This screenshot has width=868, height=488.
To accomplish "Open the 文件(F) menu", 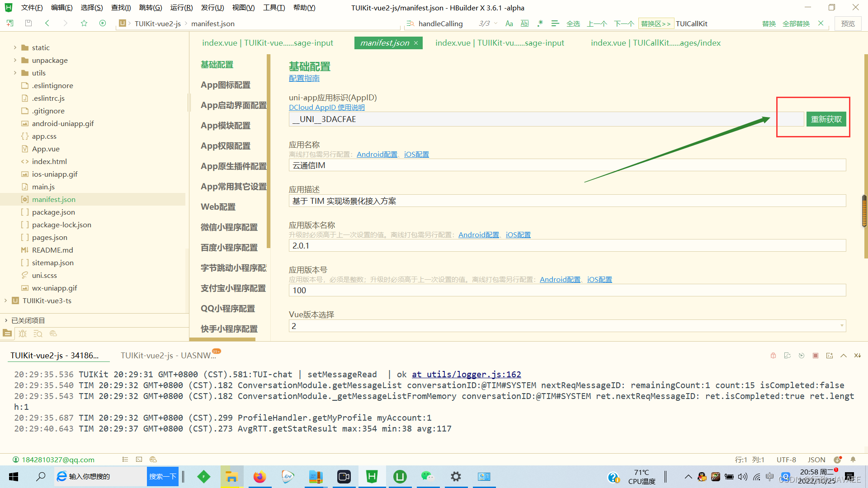I will (x=32, y=8).
